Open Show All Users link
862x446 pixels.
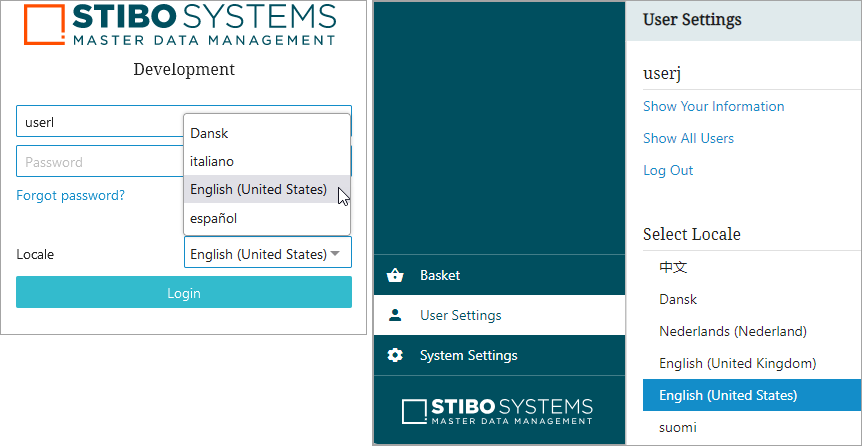688,138
